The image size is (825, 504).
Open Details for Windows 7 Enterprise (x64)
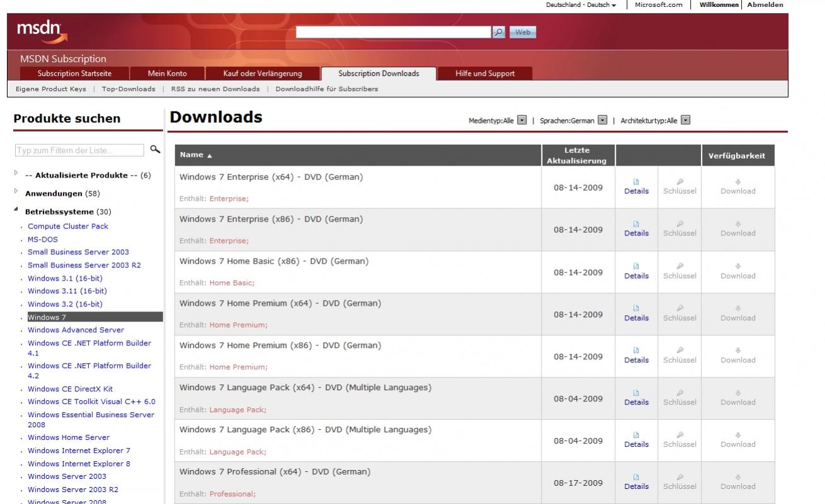click(636, 187)
